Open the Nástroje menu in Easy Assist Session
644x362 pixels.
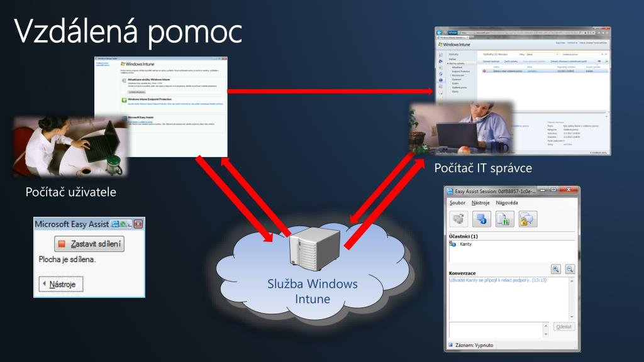click(x=480, y=203)
